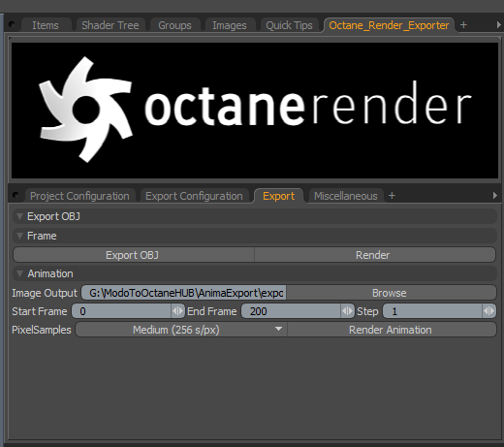Image resolution: width=504 pixels, height=447 pixels.
Task: Add a new tab after Miscellaneous
Action: click(x=392, y=196)
